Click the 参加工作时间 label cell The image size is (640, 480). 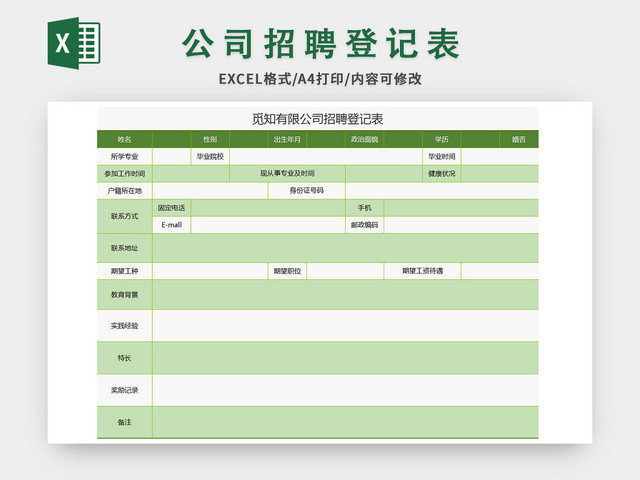tap(124, 173)
